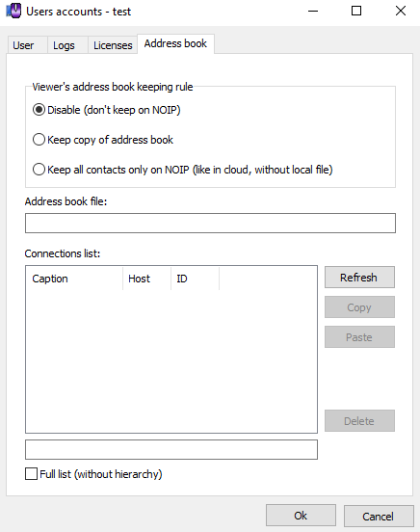
Task: Refresh the connections list
Action: click(359, 278)
